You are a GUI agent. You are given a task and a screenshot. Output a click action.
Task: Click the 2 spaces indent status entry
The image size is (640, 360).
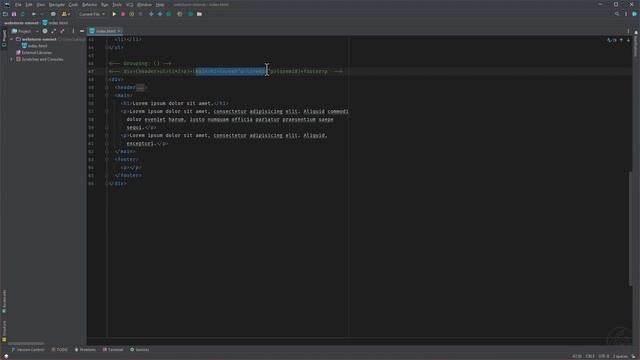[x=620, y=356]
